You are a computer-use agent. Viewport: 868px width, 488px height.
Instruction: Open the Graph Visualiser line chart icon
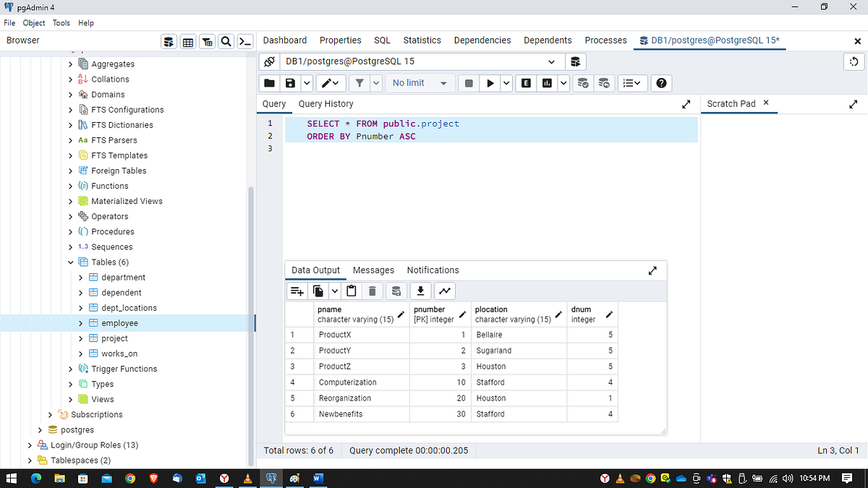(445, 291)
